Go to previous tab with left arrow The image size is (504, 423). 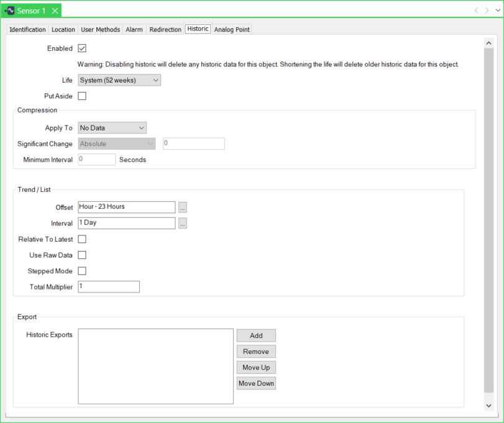click(476, 11)
